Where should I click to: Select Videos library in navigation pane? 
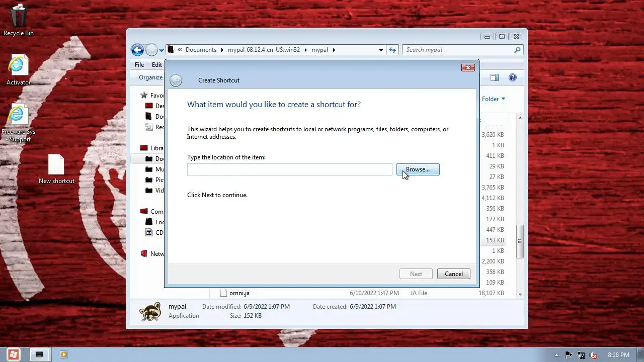click(x=155, y=190)
